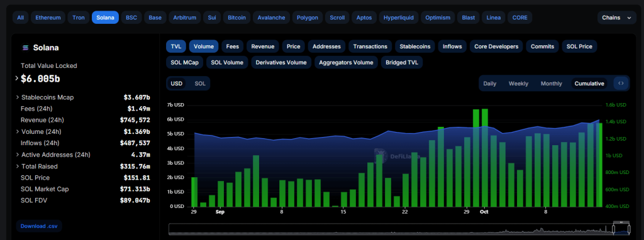
Task: Select SOL denomination
Action: click(200, 84)
